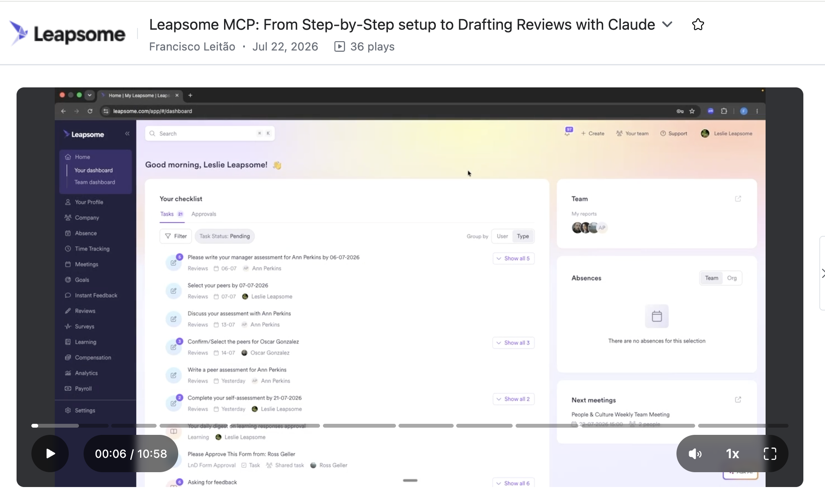Select the Home | My Leapsome browser tab

140,95
